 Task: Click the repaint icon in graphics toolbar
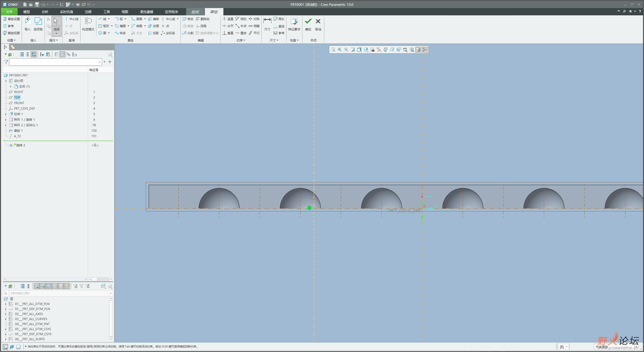tap(353, 50)
